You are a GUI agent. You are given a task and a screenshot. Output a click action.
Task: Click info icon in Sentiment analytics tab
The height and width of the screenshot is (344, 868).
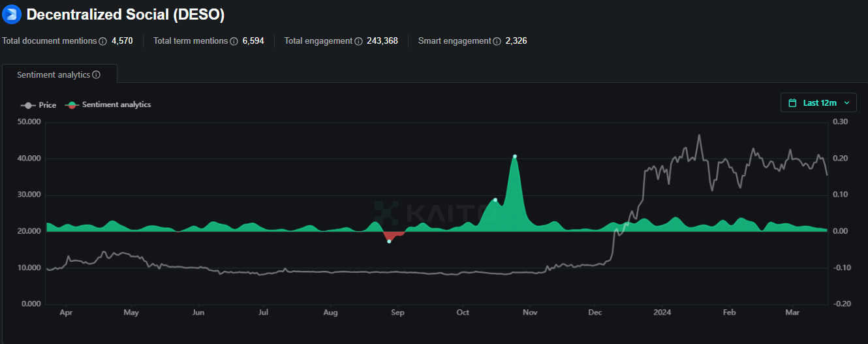[x=97, y=75]
